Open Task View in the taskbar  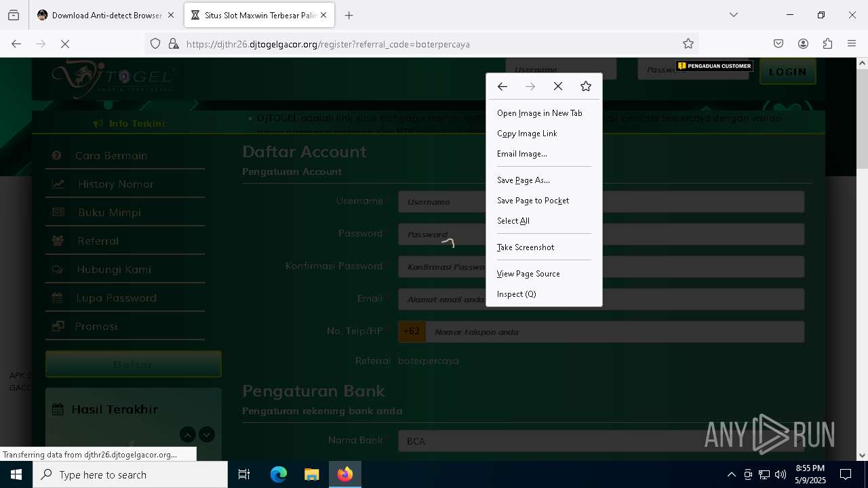[x=244, y=474]
